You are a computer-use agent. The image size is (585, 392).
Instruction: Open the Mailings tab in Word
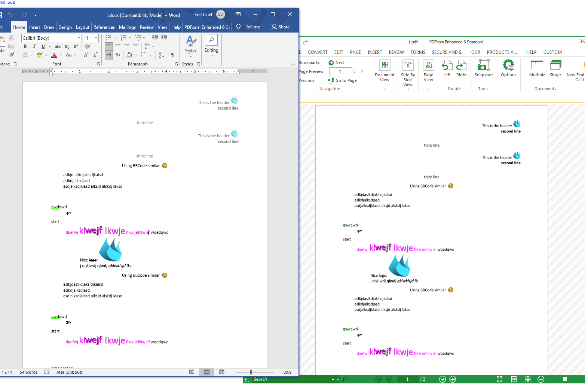127,27
